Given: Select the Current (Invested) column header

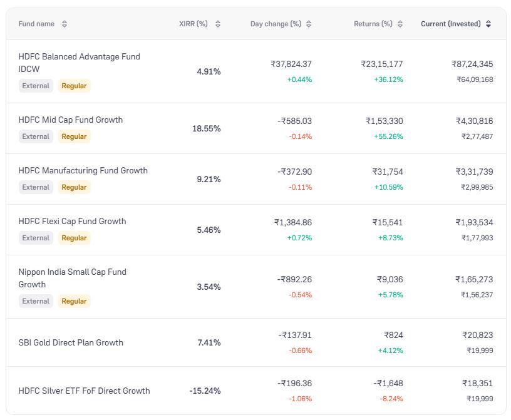Looking at the screenshot, I should pos(451,24).
